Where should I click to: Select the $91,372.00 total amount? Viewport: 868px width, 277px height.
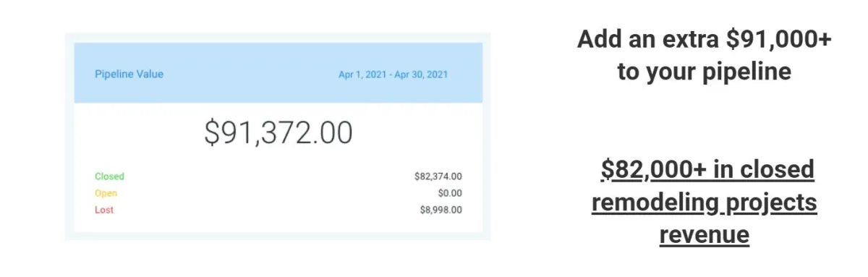tap(278, 133)
